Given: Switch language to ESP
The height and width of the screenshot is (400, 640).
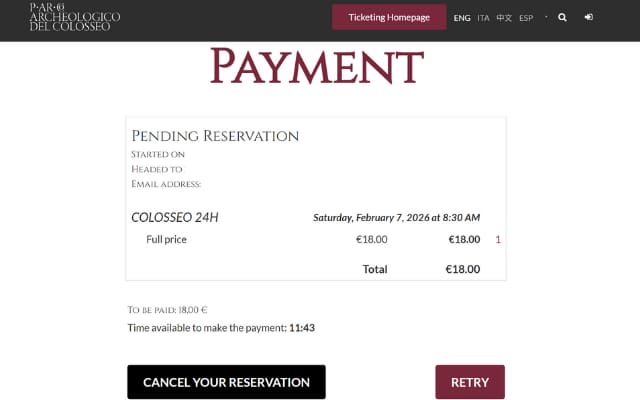Looking at the screenshot, I should click(526, 18).
